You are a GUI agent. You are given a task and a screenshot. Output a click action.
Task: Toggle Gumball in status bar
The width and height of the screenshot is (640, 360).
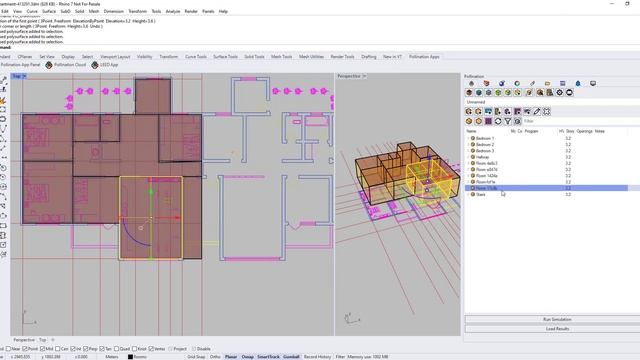pyautogui.click(x=291, y=357)
